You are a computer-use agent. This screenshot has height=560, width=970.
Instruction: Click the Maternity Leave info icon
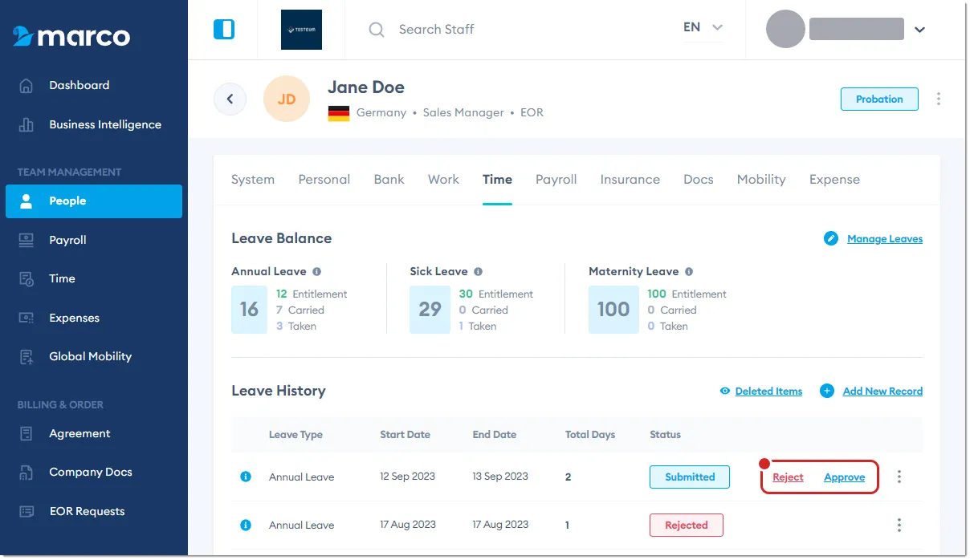(689, 272)
